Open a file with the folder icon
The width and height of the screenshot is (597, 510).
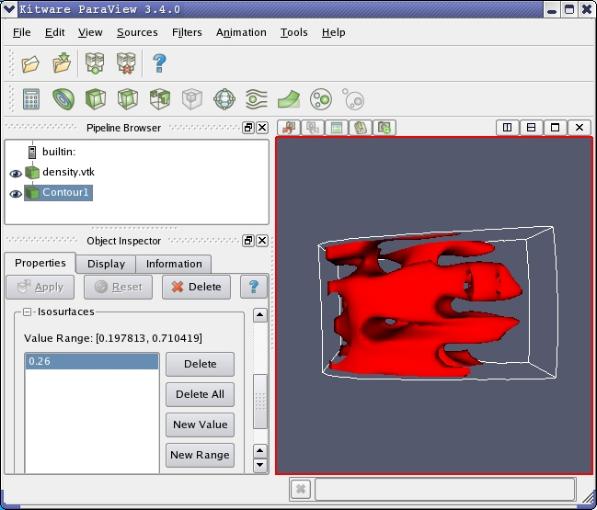point(30,64)
